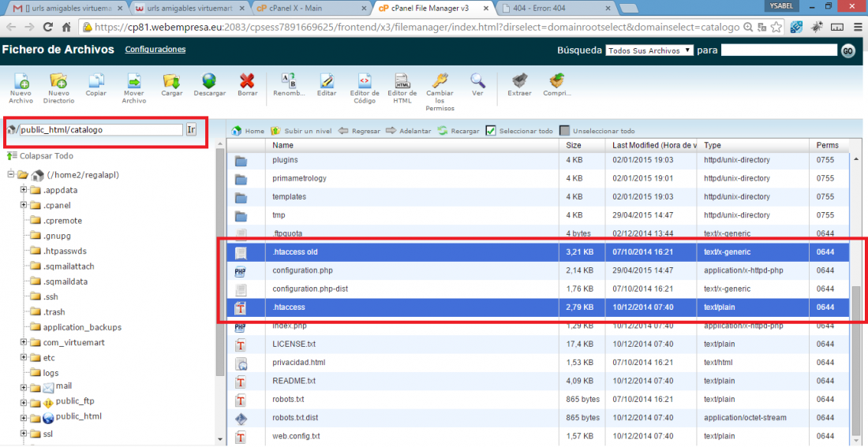
Task: Switch to the cPanel X - Main tab
Action: click(x=312, y=9)
